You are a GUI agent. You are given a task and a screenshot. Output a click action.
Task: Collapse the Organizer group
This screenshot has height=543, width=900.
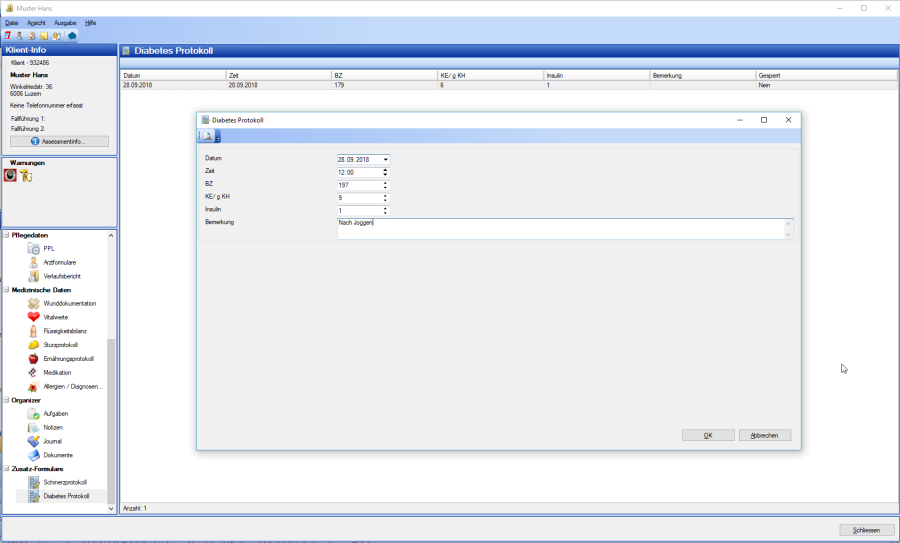tap(7, 400)
